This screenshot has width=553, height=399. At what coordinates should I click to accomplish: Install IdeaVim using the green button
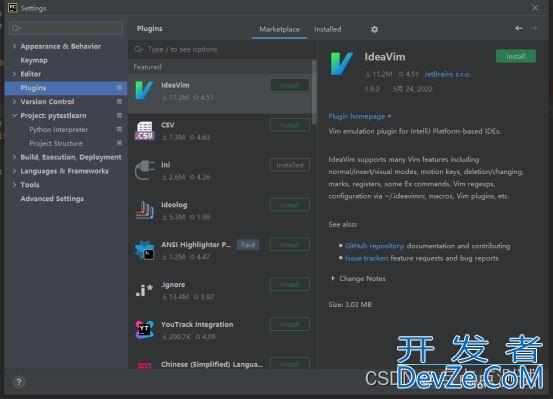pyautogui.click(x=516, y=56)
